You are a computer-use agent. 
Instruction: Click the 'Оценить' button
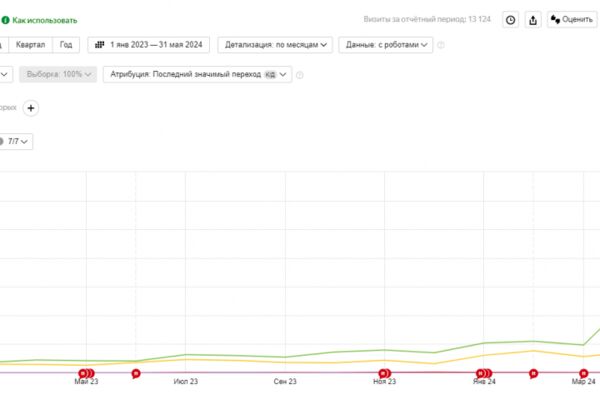tap(572, 20)
